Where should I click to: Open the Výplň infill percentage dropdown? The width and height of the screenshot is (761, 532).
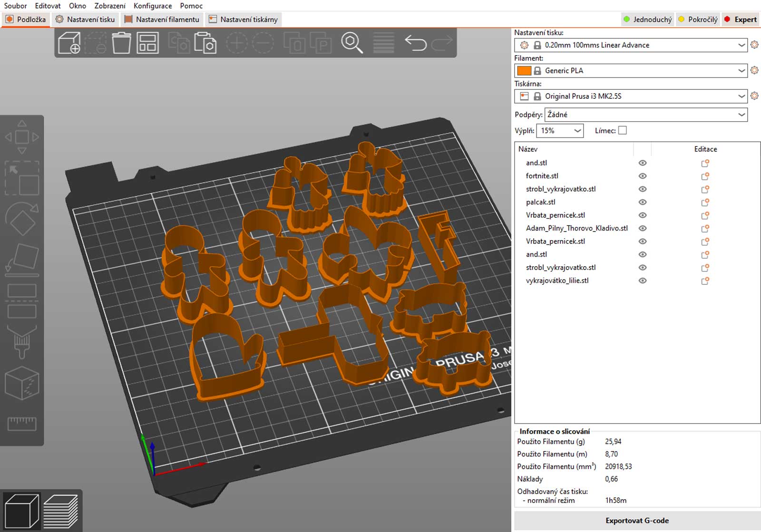(x=577, y=131)
